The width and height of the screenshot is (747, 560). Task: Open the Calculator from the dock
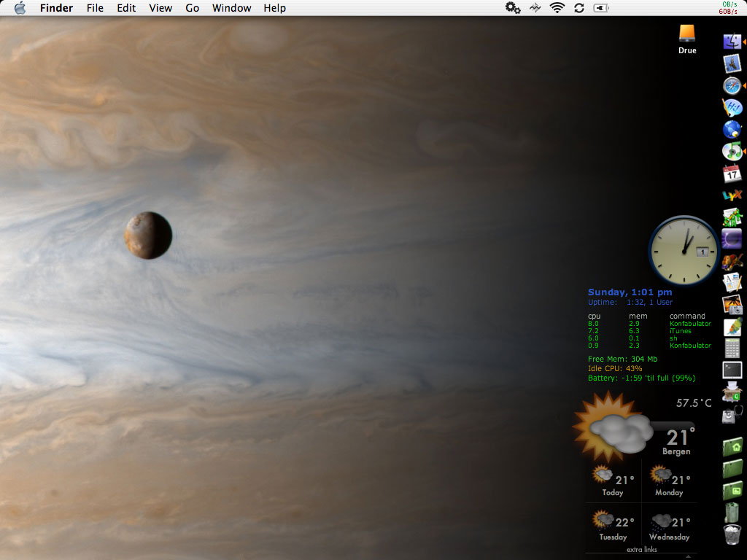732,348
